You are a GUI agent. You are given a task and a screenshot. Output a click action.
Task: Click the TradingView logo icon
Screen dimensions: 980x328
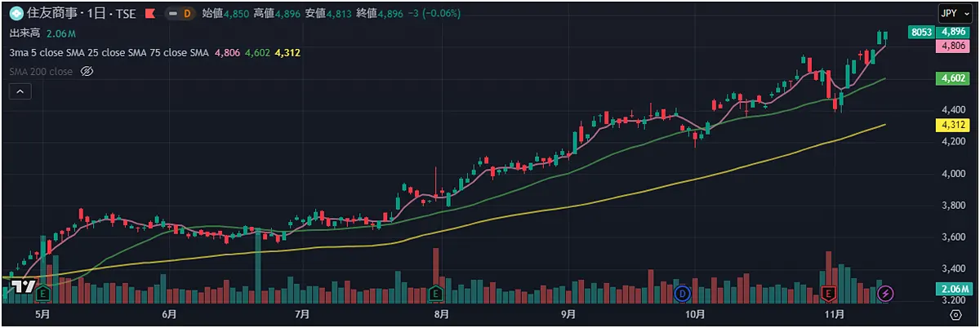pyautogui.click(x=24, y=286)
